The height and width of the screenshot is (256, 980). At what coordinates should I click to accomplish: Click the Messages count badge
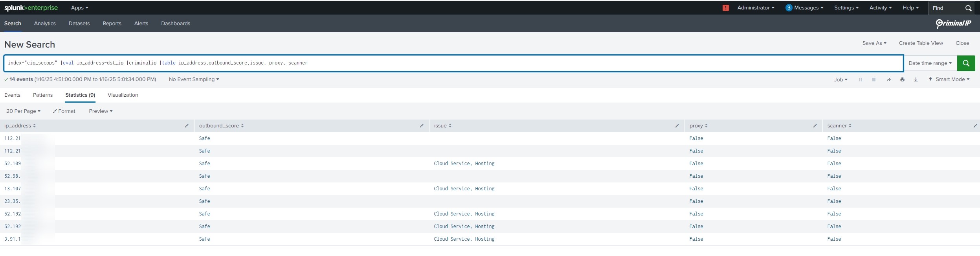[789, 8]
